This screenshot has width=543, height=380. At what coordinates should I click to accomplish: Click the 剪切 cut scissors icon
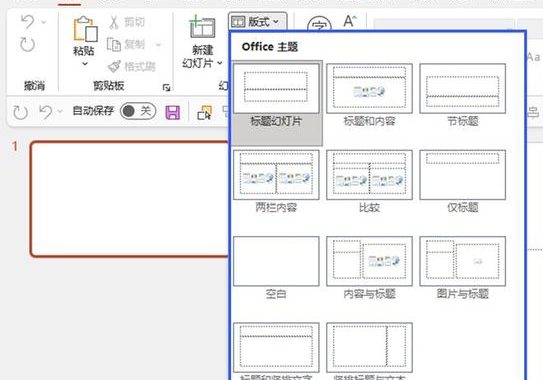tap(113, 22)
